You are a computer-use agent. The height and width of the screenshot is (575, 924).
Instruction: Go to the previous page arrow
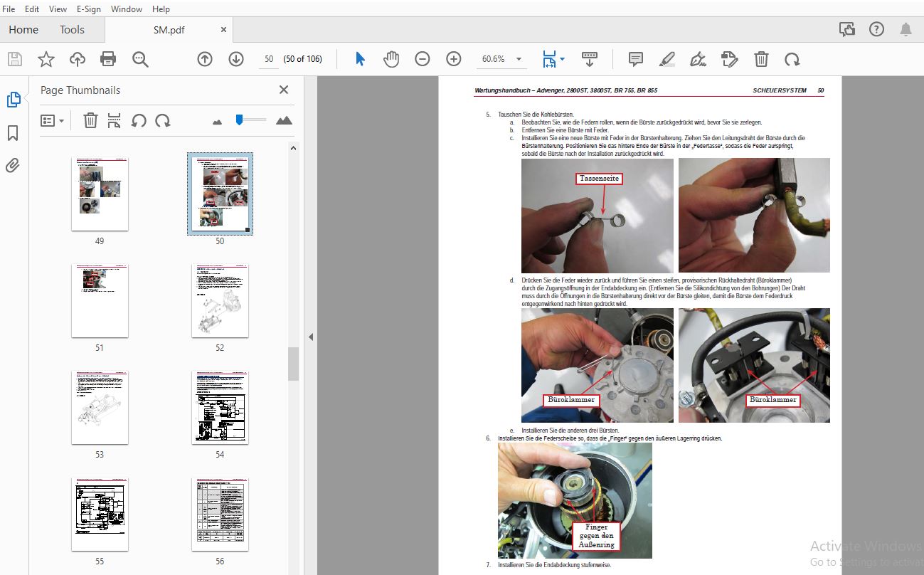pyautogui.click(x=205, y=59)
